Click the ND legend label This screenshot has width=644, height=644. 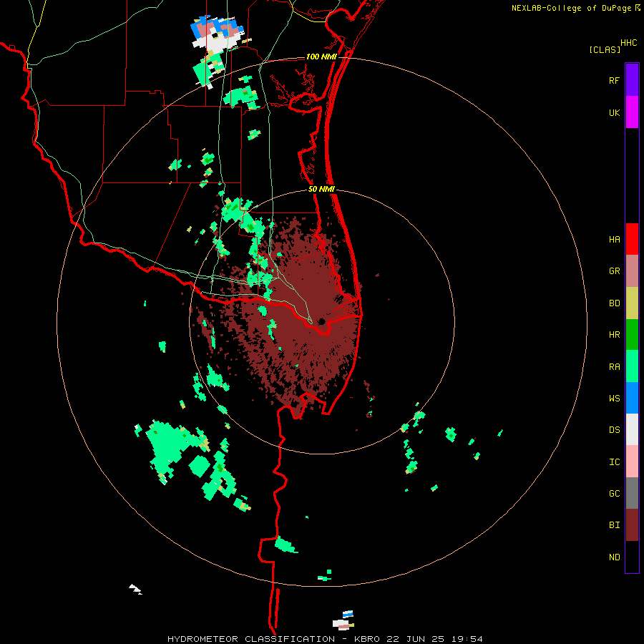click(614, 557)
